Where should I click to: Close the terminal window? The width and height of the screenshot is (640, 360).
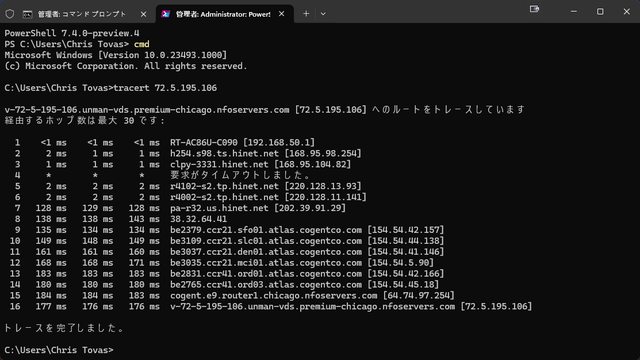click(627, 11)
